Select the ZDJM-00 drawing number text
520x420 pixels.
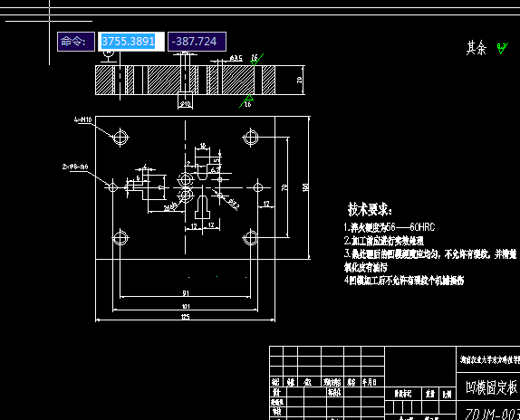492,414
